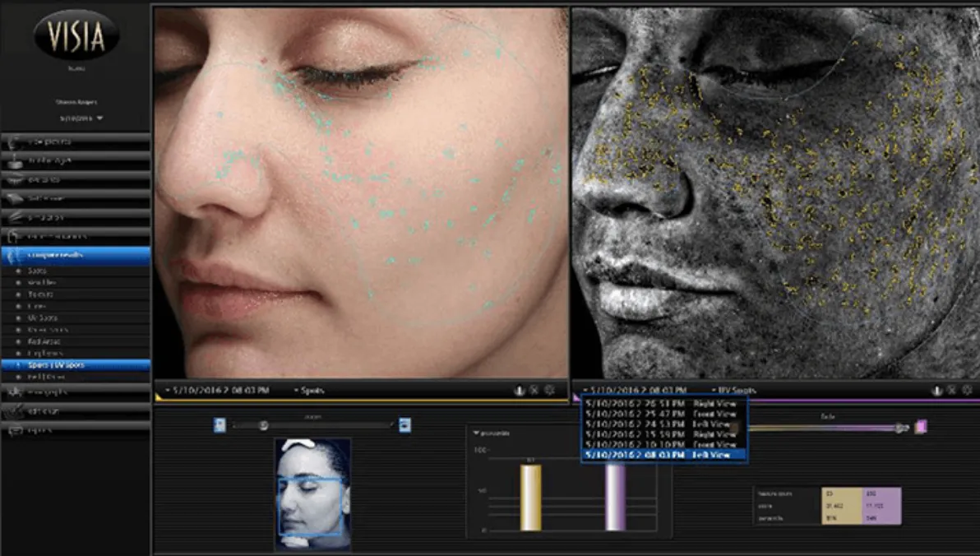Click the VISIA logo at top left
The height and width of the screenshot is (556, 980).
pos(76,35)
